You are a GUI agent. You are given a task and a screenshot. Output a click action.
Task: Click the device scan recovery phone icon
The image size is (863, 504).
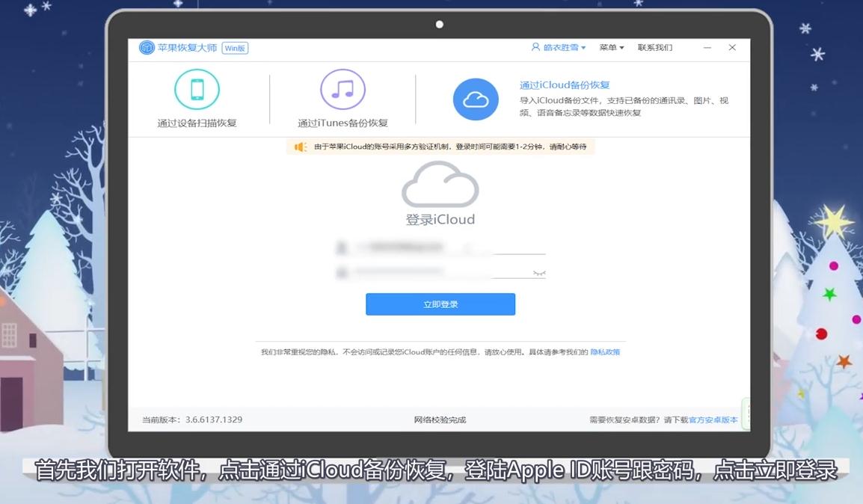point(197,89)
